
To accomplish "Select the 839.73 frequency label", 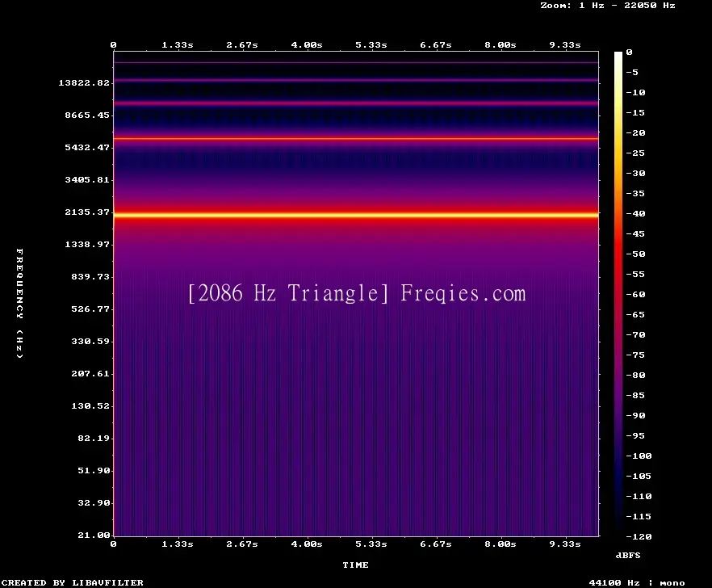I will coord(90,276).
